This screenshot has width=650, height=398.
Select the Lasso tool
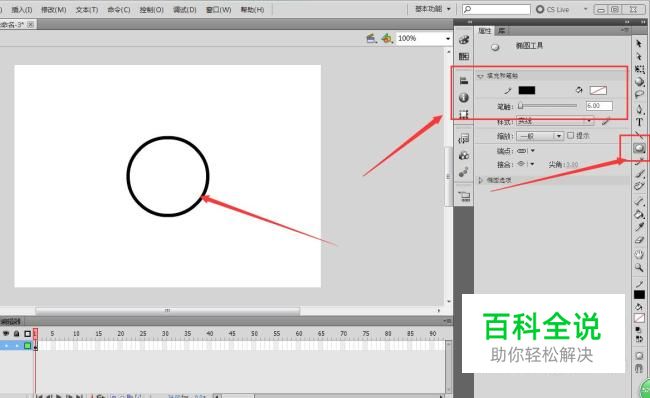(639, 95)
